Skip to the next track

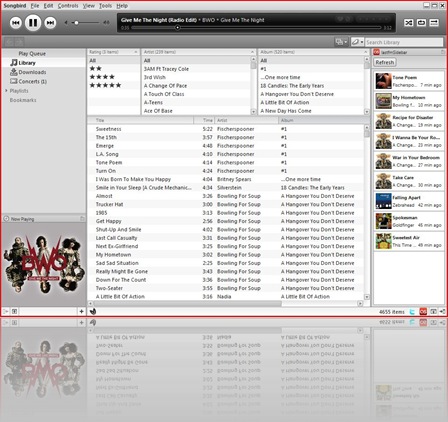[x=50, y=23]
